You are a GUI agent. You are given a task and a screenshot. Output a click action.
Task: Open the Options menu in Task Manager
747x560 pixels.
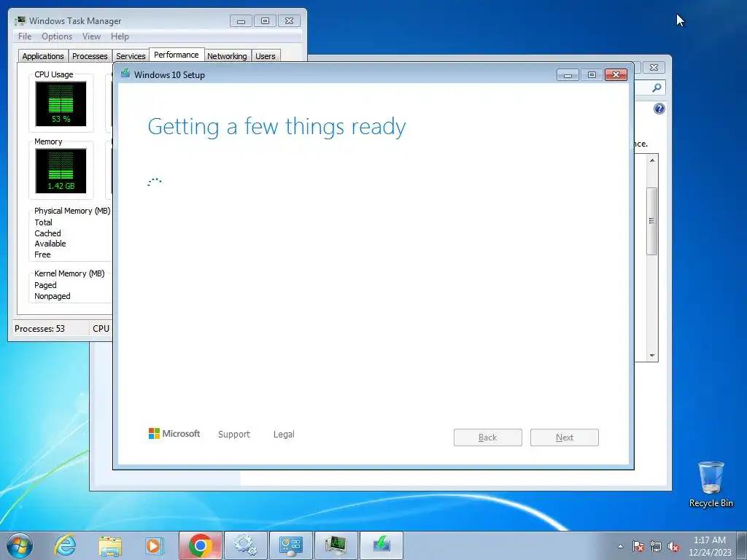click(57, 36)
